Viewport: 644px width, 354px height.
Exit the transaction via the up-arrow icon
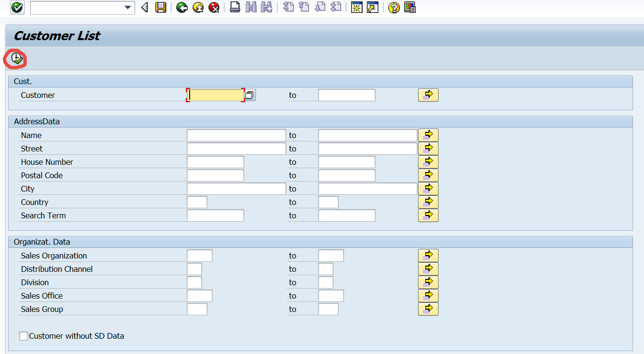tap(198, 8)
